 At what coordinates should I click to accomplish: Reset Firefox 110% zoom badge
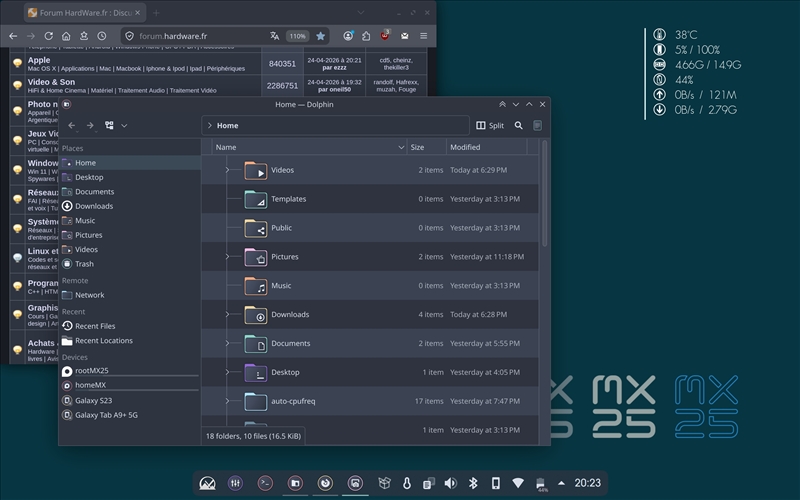[x=297, y=36]
